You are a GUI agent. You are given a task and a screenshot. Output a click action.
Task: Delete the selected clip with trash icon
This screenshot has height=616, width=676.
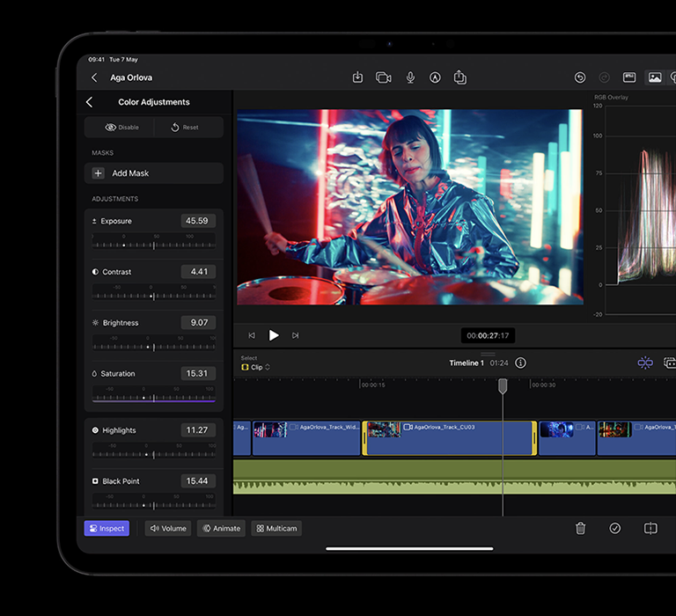tap(580, 529)
